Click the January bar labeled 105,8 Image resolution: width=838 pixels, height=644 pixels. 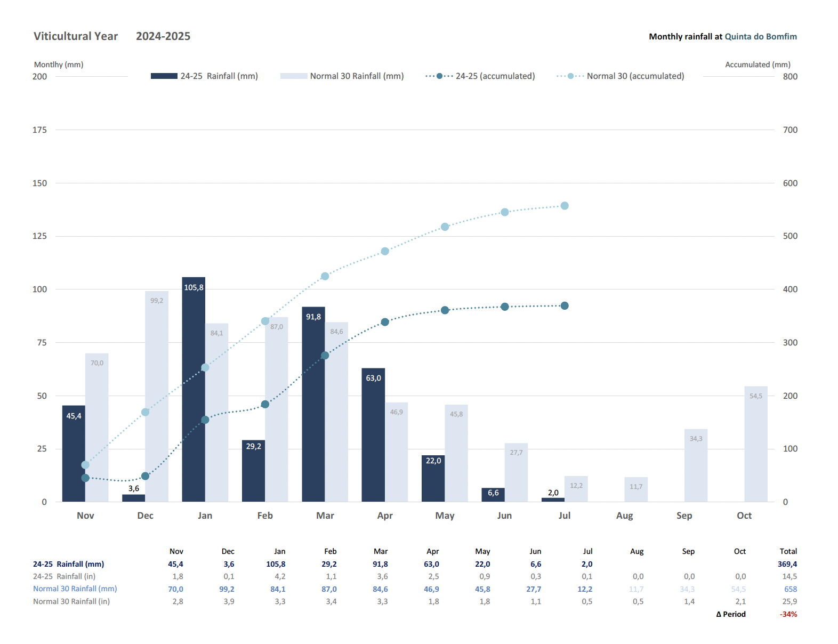pyautogui.click(x=194, y=389)
